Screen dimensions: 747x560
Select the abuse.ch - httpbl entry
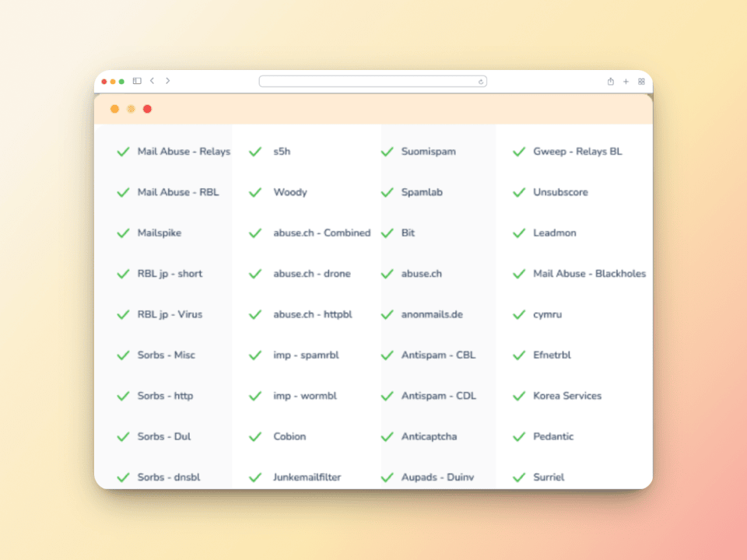pyautogui.click(x=313, y=314)
